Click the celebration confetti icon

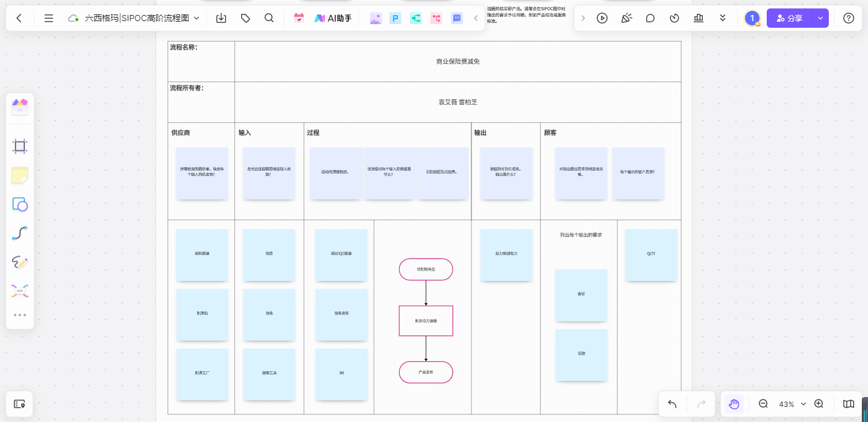pos(626,18)
